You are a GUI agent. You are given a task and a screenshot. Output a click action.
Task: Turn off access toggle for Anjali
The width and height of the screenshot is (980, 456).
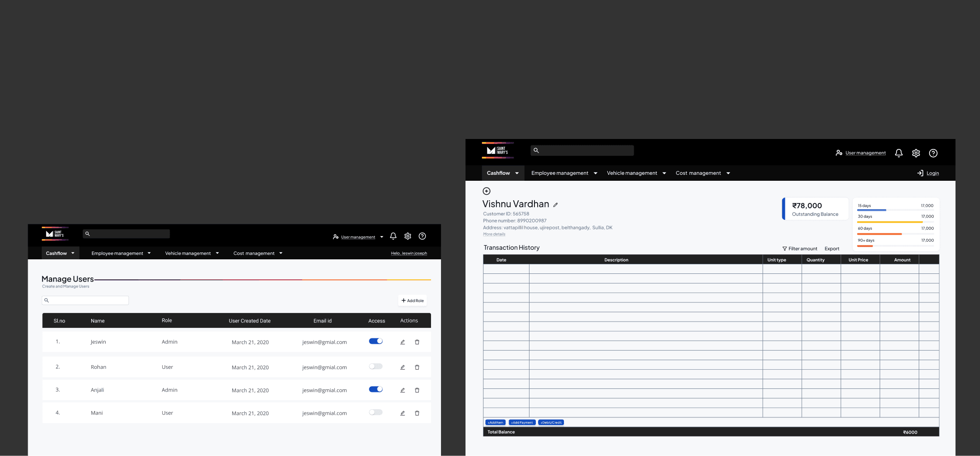376,389
